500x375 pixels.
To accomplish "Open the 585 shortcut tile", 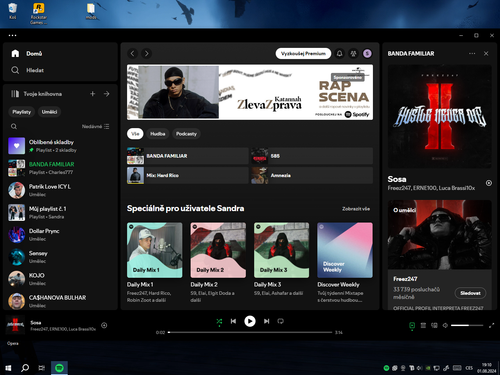I will coord(312,156).
